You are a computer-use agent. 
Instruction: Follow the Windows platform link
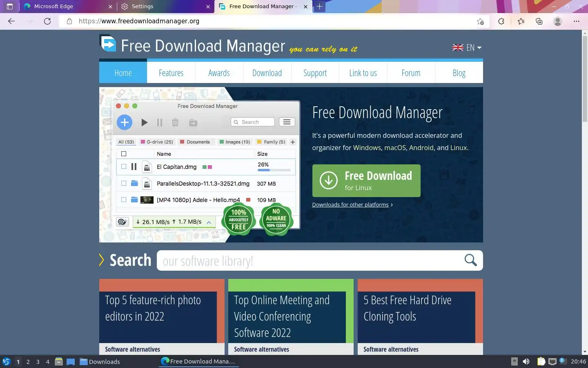(367, 148)
